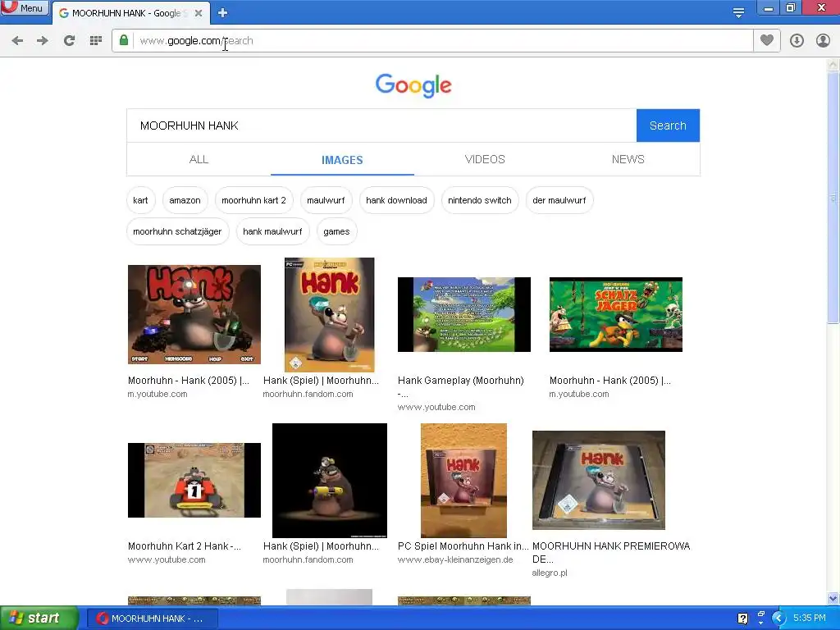Click the taskbar clock 5:35 PM
This screenshot has height=630, width=840.
coord(810,619)
